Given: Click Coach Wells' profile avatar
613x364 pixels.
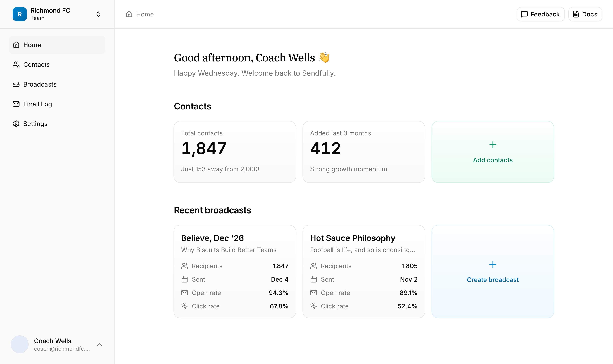Looking at the screenshot, I should tap(20, 344).
